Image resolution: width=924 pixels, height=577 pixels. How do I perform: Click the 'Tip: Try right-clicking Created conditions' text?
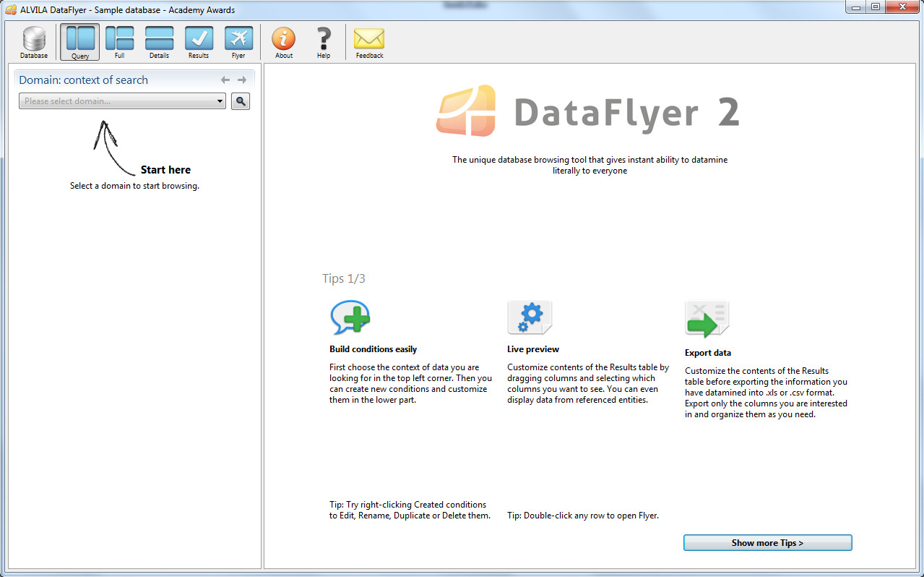click(410, 510)
